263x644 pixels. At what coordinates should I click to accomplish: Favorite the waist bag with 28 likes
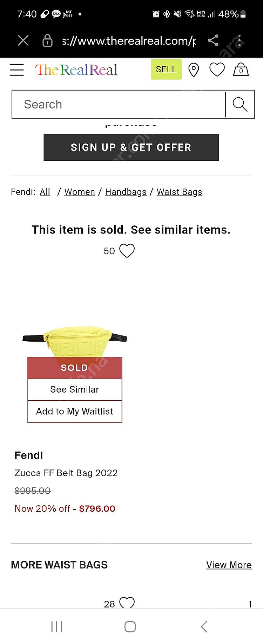click(127, 603)
